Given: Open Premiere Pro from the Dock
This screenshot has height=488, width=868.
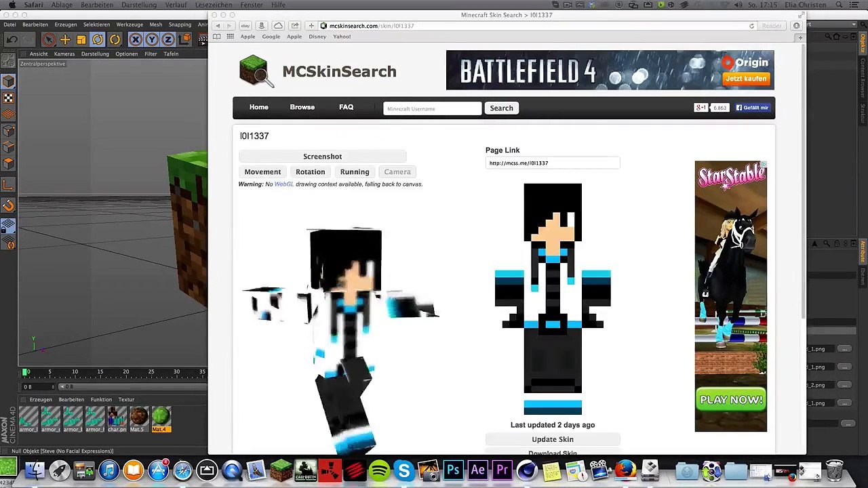Looking at the screenshot, I should [x=502, y=470].
